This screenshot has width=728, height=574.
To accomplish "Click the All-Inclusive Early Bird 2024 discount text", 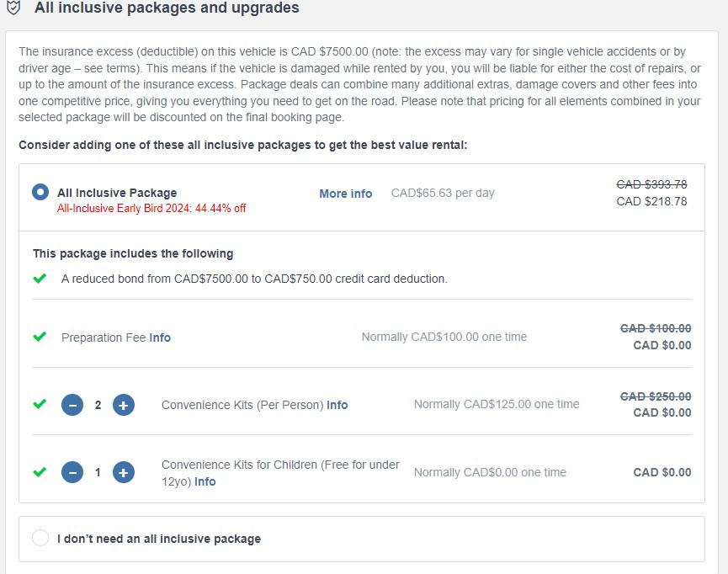I will tap(151, 209).
